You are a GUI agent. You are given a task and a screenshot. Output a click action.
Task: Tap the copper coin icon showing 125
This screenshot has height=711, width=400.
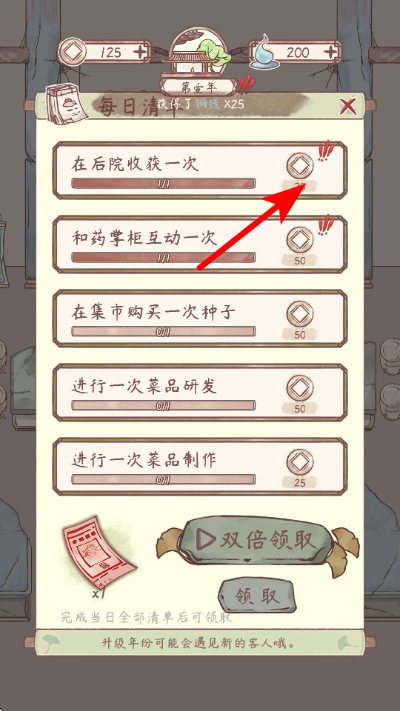(72, 53)
